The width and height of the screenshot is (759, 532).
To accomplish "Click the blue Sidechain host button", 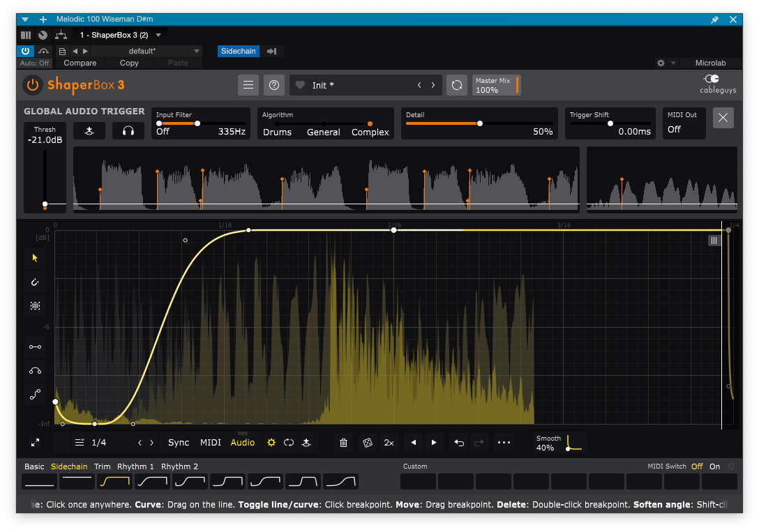I will (x=238, y=52).
